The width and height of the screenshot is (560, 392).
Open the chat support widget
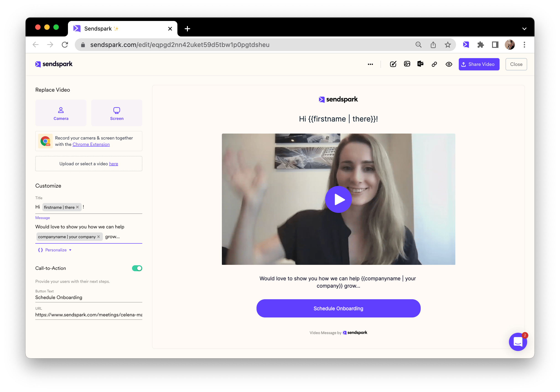(518, 342)
